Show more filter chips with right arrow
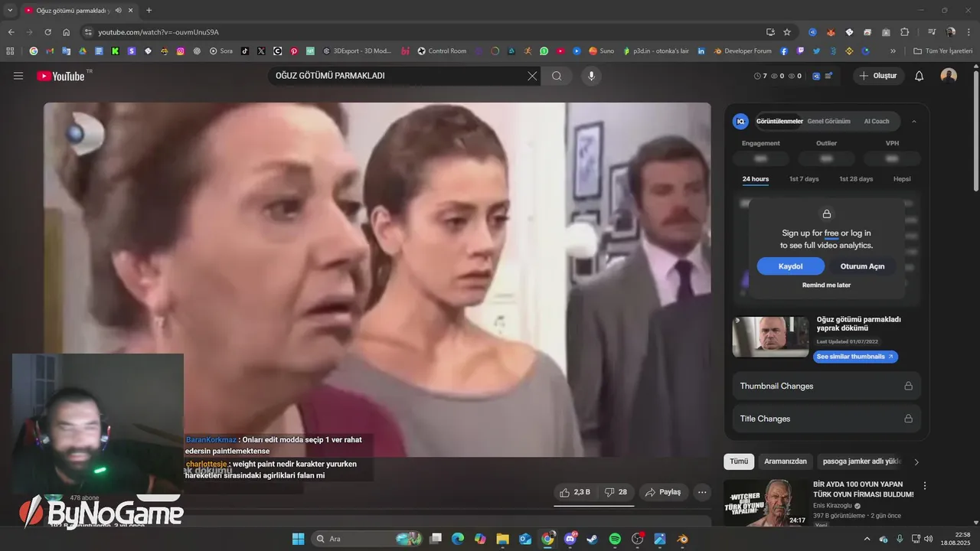 click(x=916, y=461)
